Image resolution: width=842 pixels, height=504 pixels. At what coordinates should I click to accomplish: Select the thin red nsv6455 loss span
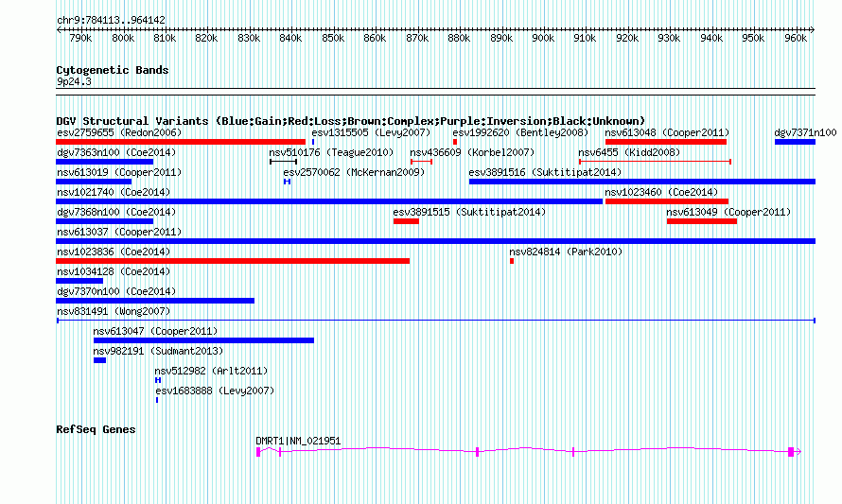point(655,162)
